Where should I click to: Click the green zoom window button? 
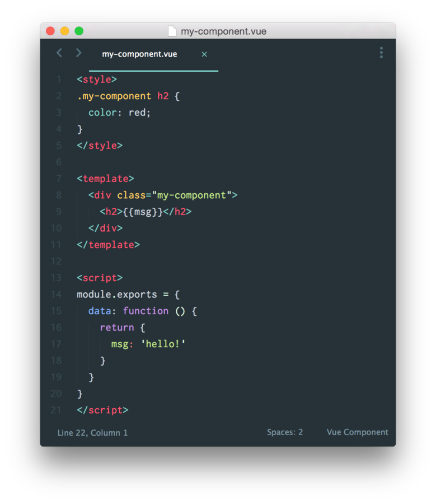tap(79, 31)
